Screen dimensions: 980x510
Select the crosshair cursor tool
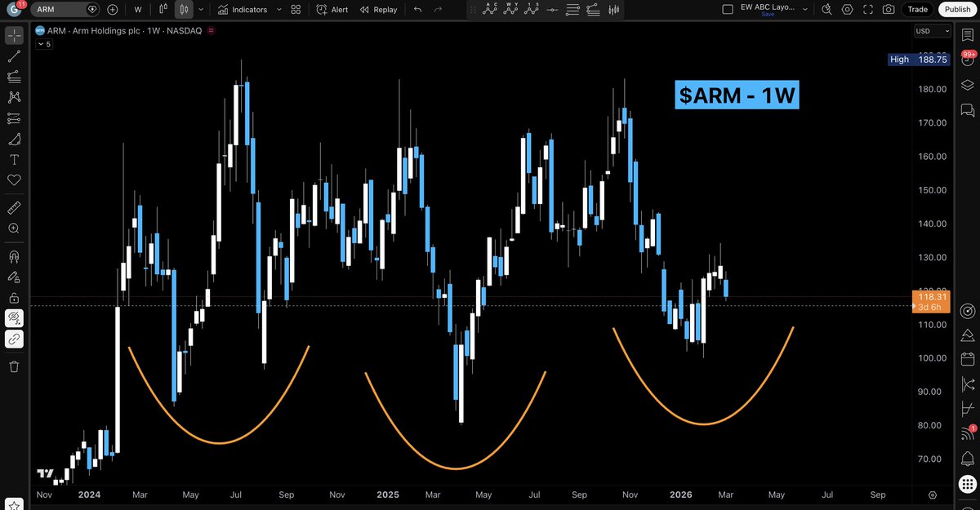pos(14,36)
